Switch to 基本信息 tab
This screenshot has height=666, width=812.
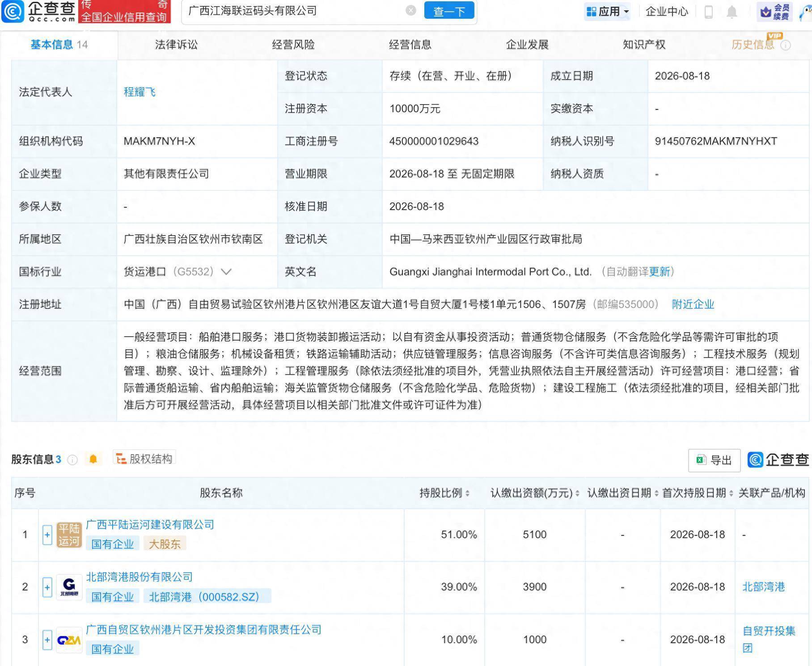coord(59,45)
